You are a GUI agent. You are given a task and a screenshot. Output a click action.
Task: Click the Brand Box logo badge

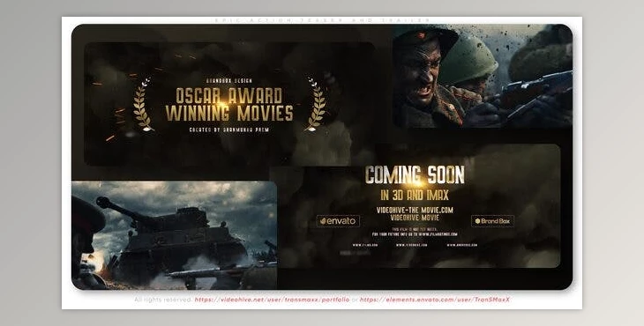coord(492,221)
